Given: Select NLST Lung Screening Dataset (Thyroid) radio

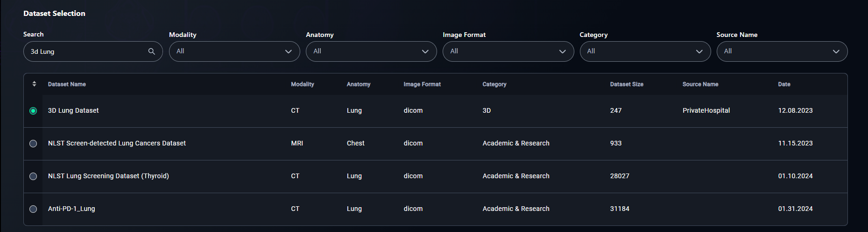Looking at the screenshot, I should pyautogui.click(x=33, y=176).
